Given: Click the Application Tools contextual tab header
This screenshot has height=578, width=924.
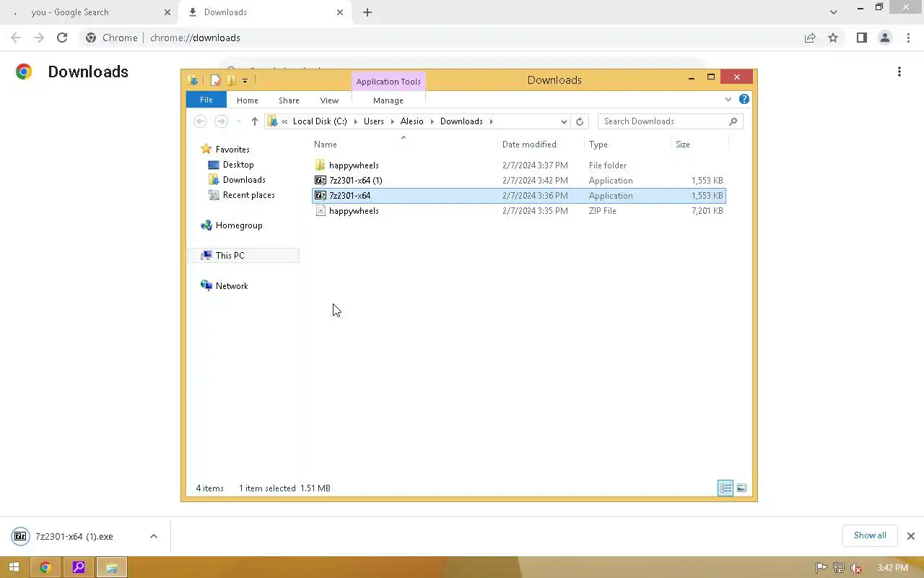Looking at the screenshot, I should point(388,82).
